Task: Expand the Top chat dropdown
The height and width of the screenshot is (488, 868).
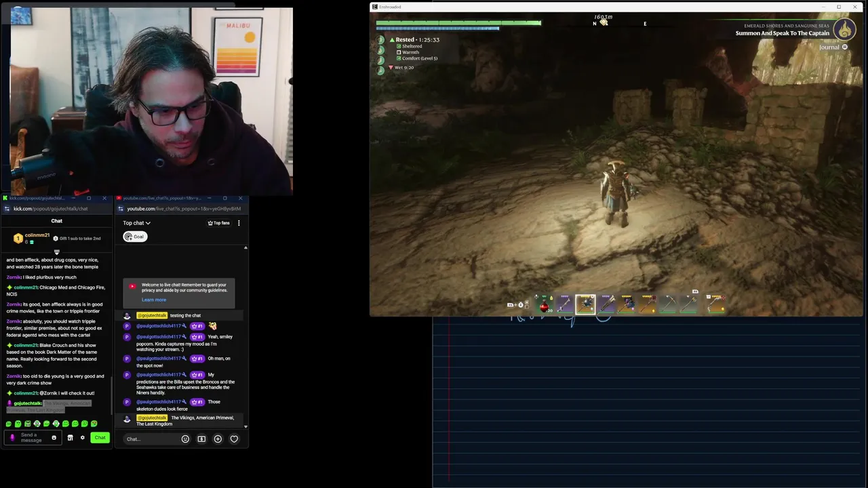Action: (136, 223)
